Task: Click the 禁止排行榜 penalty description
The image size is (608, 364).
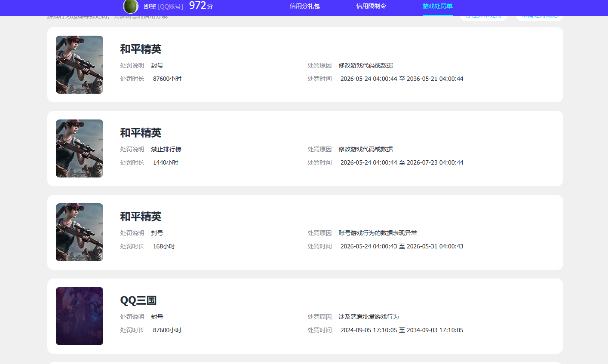Action: (x=166, y=149)
